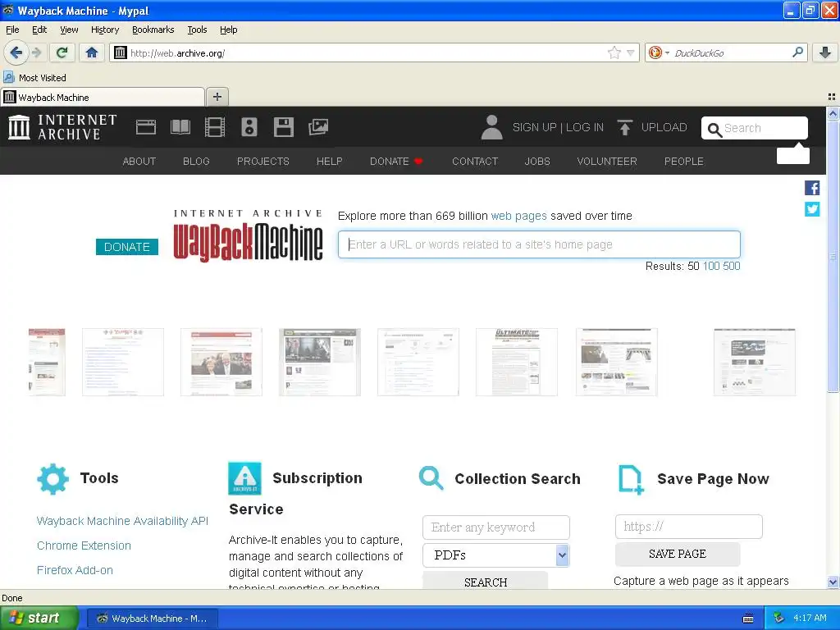Screen dimensions: 840x630
Task: Open the History menu
Action: (105, 30)
